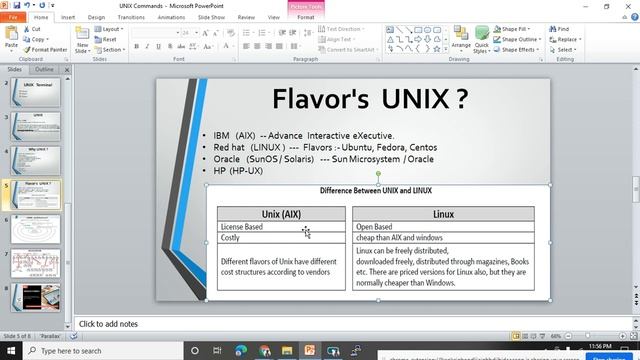The width and height of the screenshot is (640, 360).
Task: Toggle Center text alignment
Action: pyautogui.click(x=257, y=47)
